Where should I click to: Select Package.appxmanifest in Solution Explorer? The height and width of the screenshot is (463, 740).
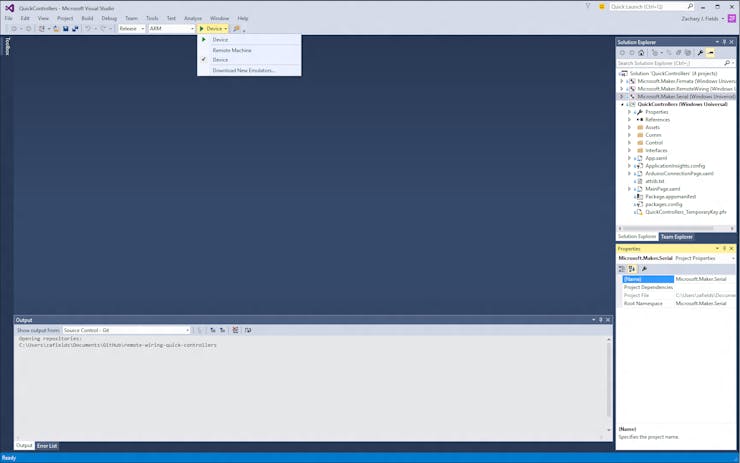pyautogui.click(x=670, y=196)
